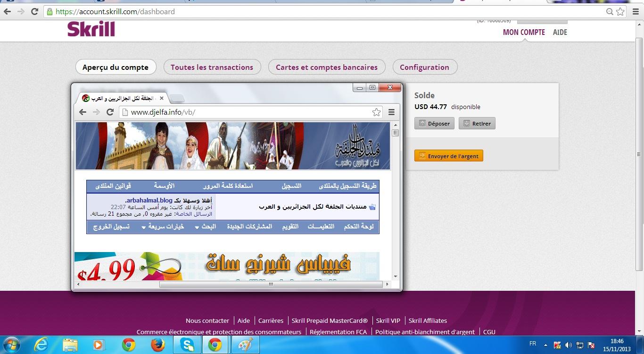
Task: Open Paint from the taskbar
Action: click(245, 345)
